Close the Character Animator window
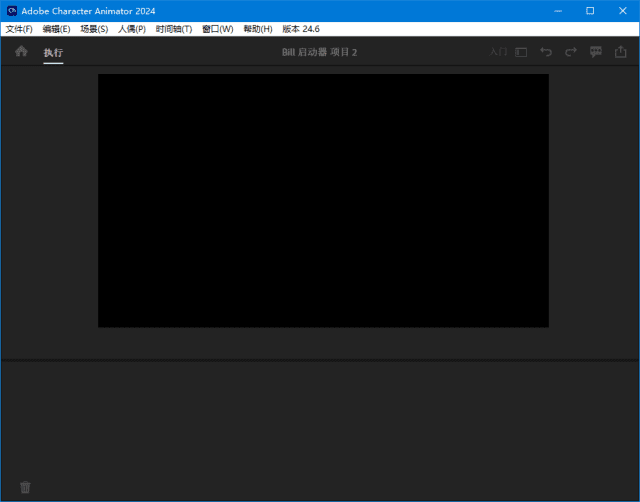The width and height of the screenshot is (640, 502). click(x=622, y=11)
